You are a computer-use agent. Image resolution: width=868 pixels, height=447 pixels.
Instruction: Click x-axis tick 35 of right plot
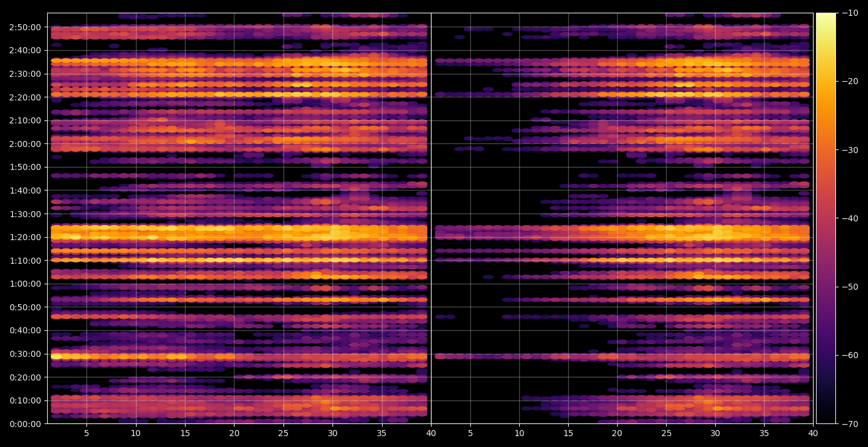pyautogui.click(x=764, y=433)
